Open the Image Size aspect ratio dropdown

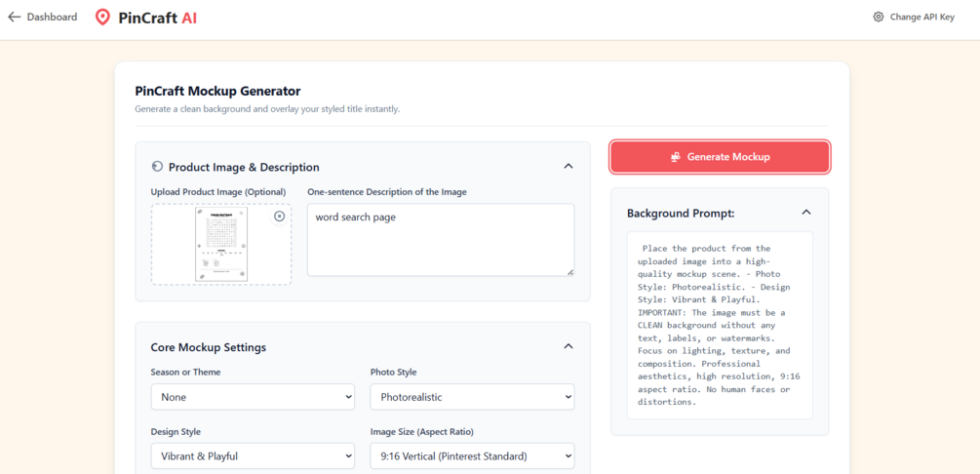pos(472,455)
